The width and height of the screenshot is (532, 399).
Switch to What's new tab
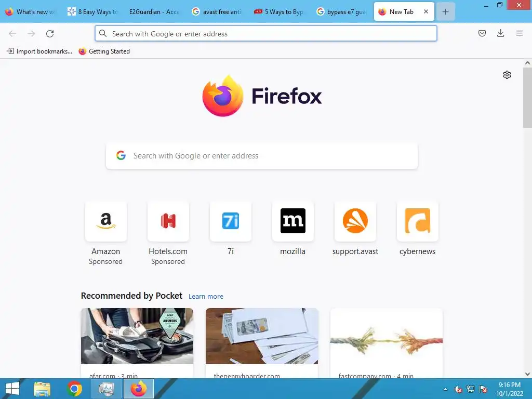click(31, 12)
